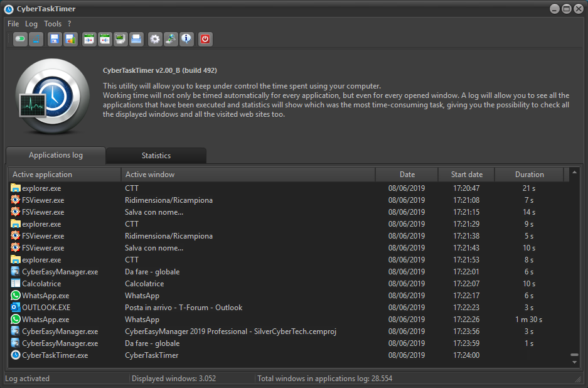The height and width of the screenshot is (388, 588).
Task: Open the Tools menu
Action: [53, 24]
